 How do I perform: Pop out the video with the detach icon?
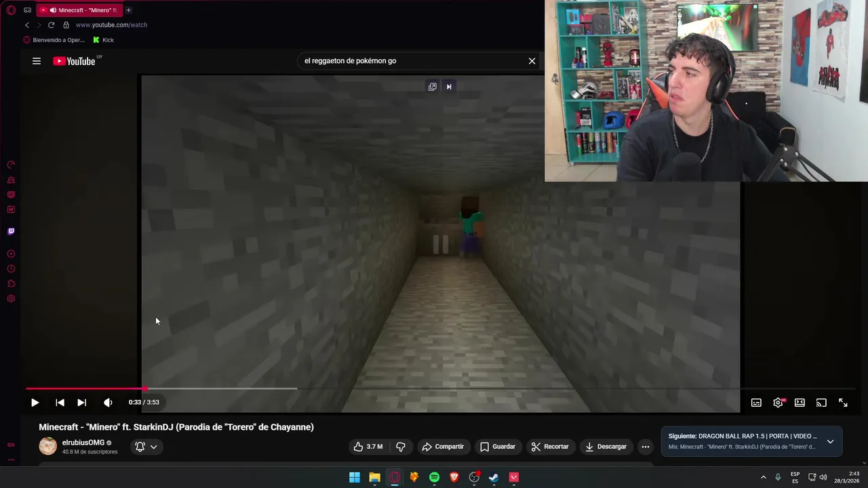(x=433, y=87)
